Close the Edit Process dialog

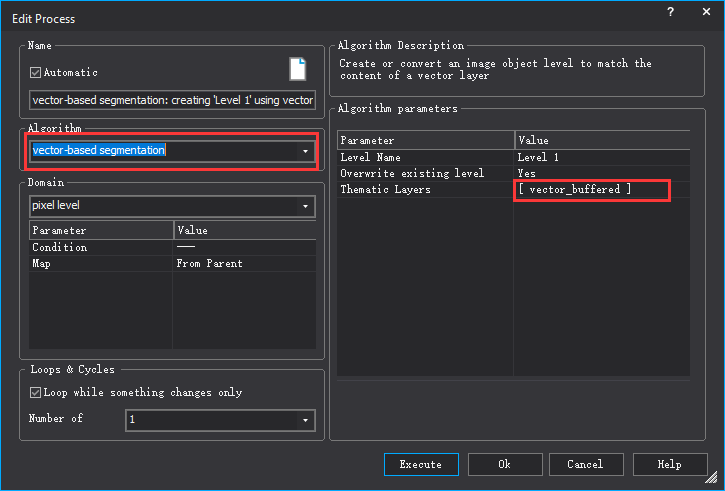[703, 11]
